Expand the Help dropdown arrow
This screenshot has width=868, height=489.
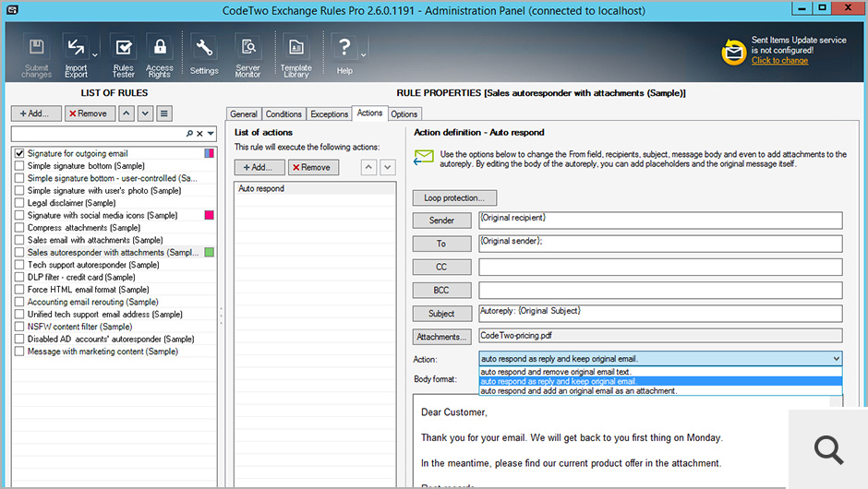[363, 55]
